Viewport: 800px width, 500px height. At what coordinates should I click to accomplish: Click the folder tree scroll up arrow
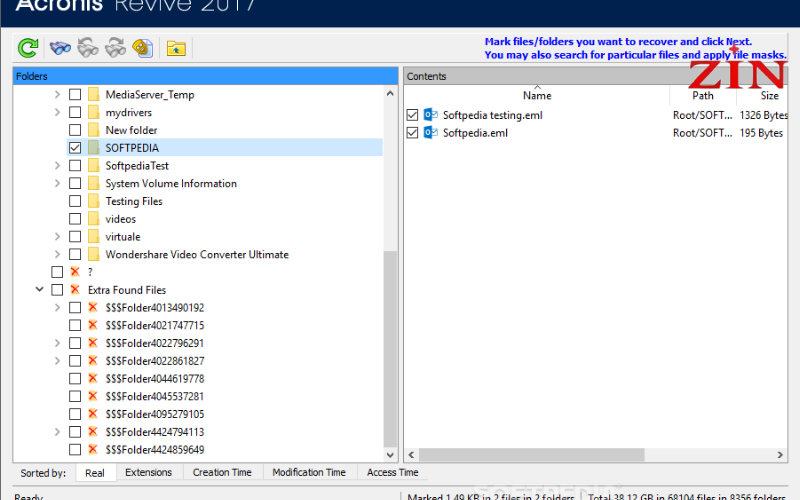390,93
